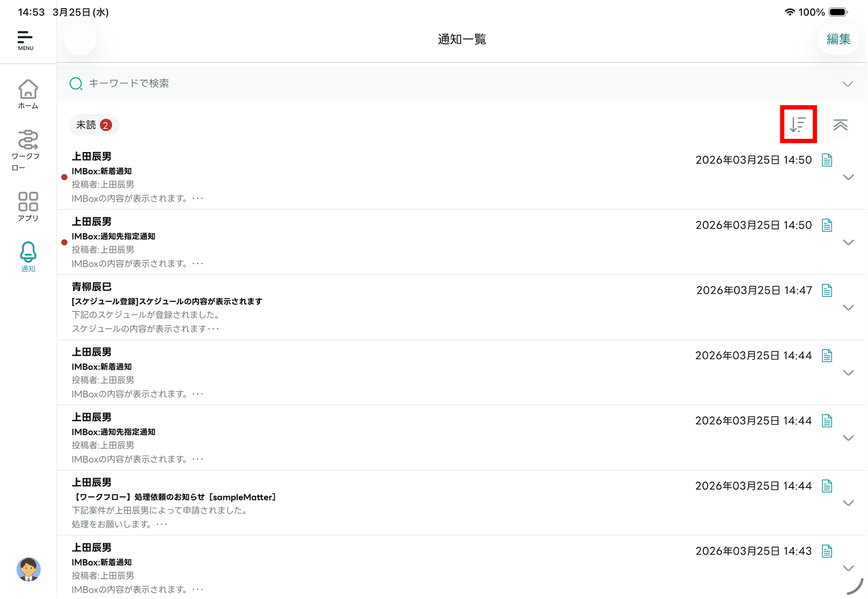Open document icon of first 14:50 notification

827,160
